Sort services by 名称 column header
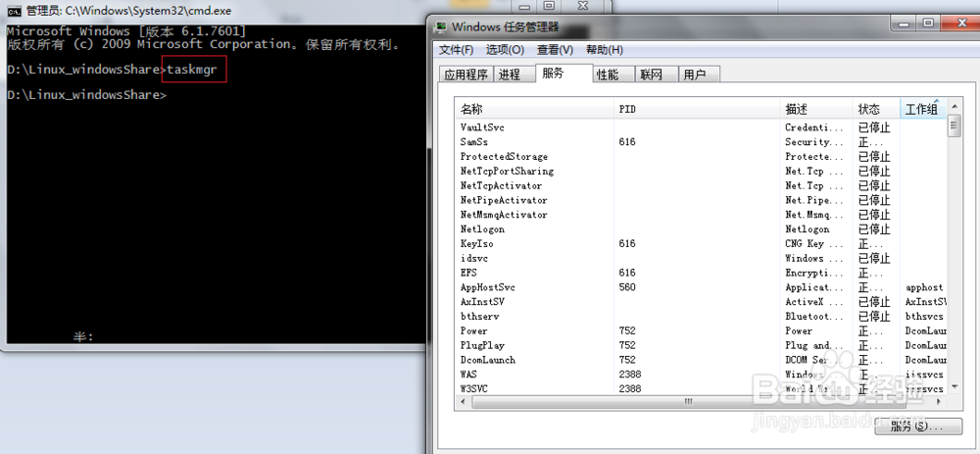The width and height of the screenshot is (980, 454). [535, 110]
